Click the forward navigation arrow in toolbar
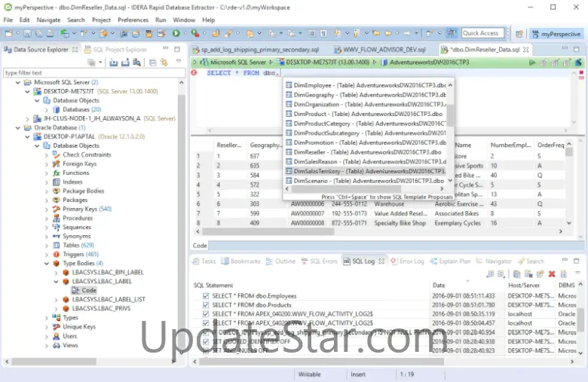The height and width of the screenshot is (382, 588). 407,33
